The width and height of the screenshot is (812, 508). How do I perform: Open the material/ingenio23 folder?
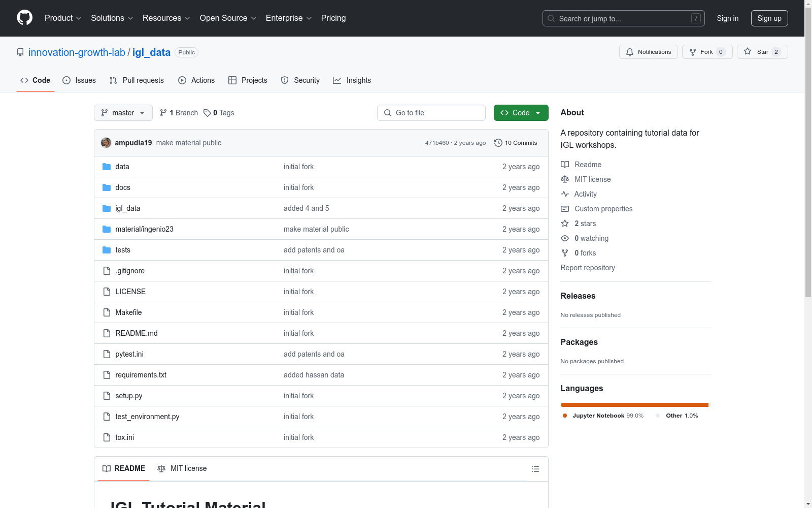[145, 229]
